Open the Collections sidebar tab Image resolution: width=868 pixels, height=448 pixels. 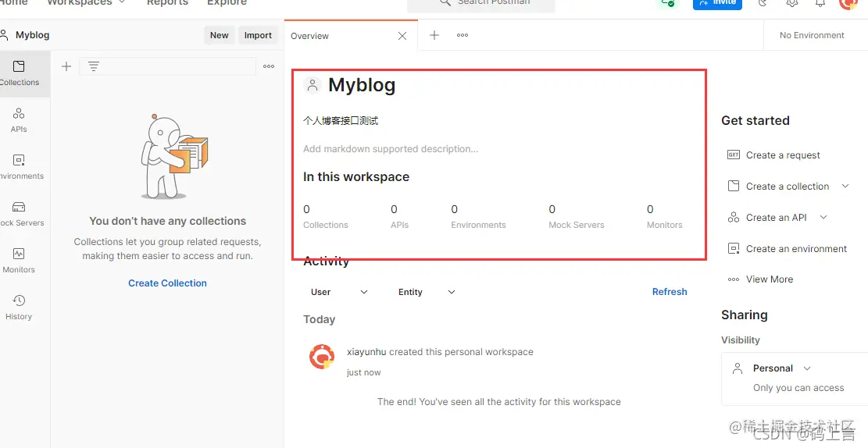20,73
